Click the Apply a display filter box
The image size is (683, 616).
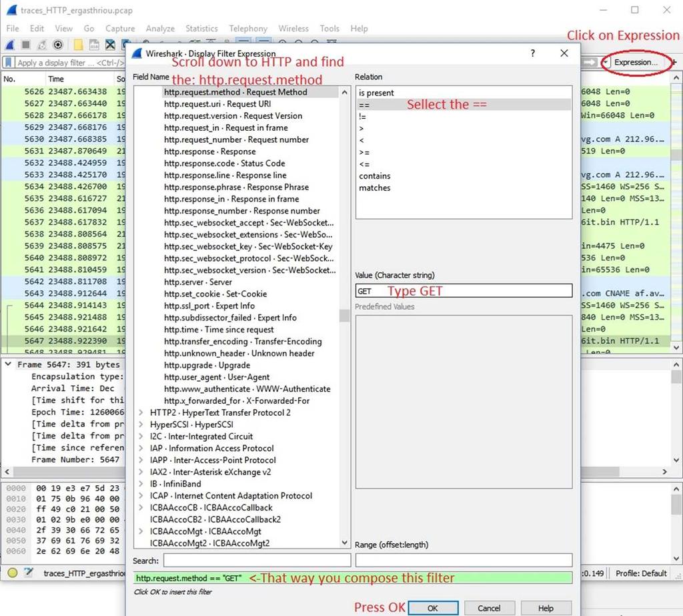(69, 62)
